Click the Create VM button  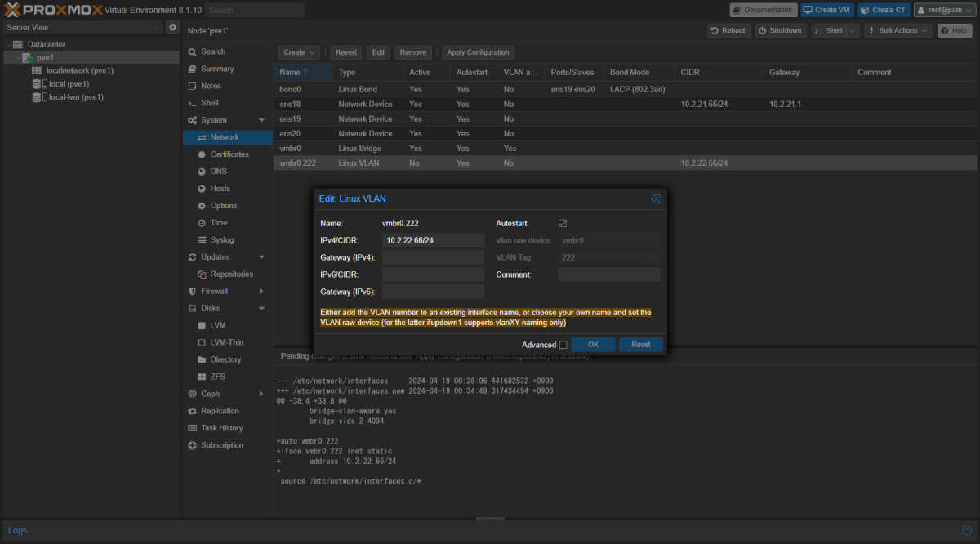[826, 10]
